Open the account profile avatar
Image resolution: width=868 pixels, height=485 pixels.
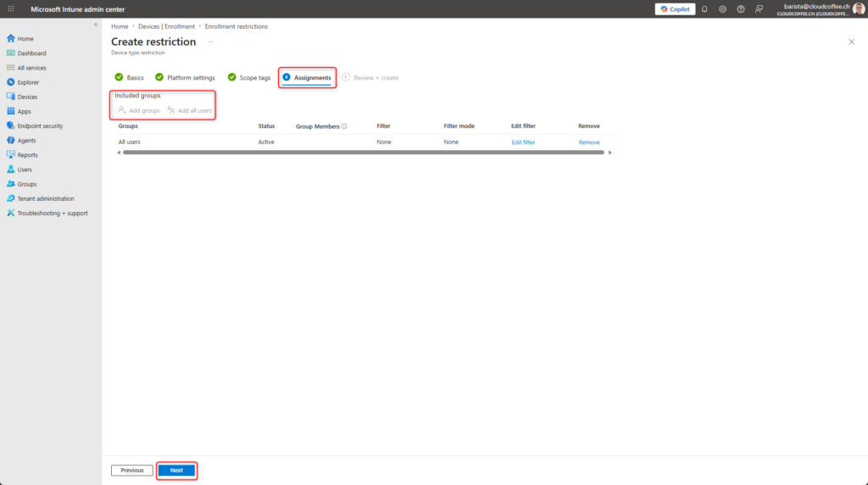(859, 8)
